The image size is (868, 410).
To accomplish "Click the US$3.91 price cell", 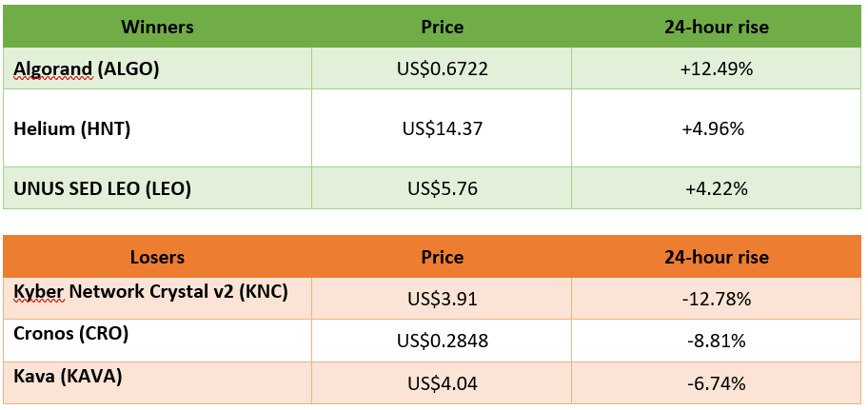I will pyautogui.click(x=442, y=299).
